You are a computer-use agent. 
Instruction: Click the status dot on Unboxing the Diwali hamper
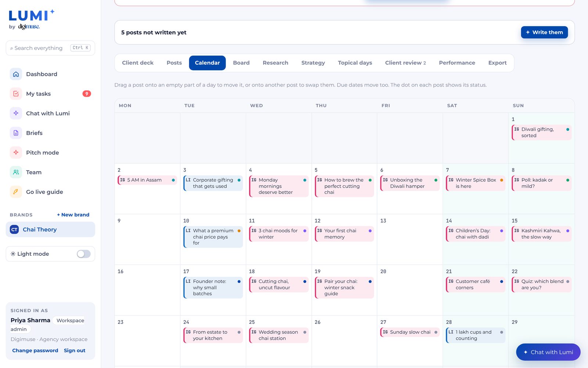[436, 180]
